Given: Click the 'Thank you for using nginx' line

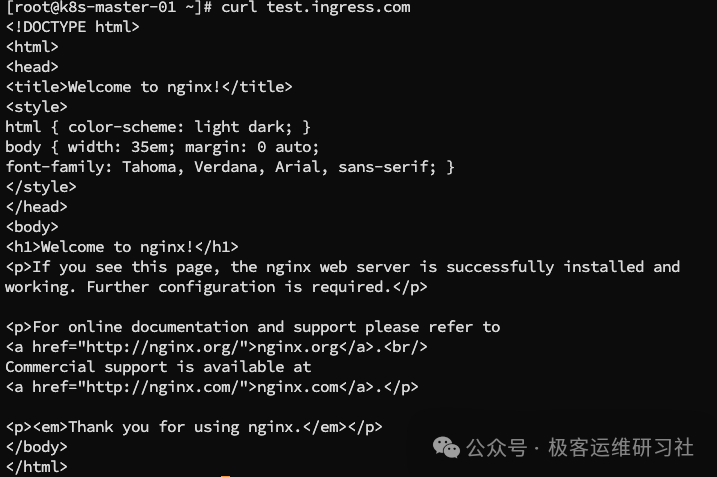Looking at the screenshot, I should (x=194, y=427).
